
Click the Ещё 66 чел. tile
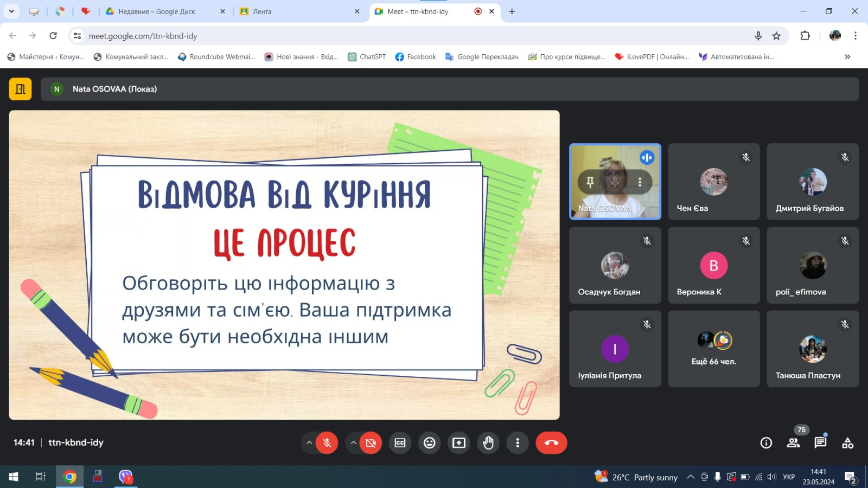[x=713, y=349]
